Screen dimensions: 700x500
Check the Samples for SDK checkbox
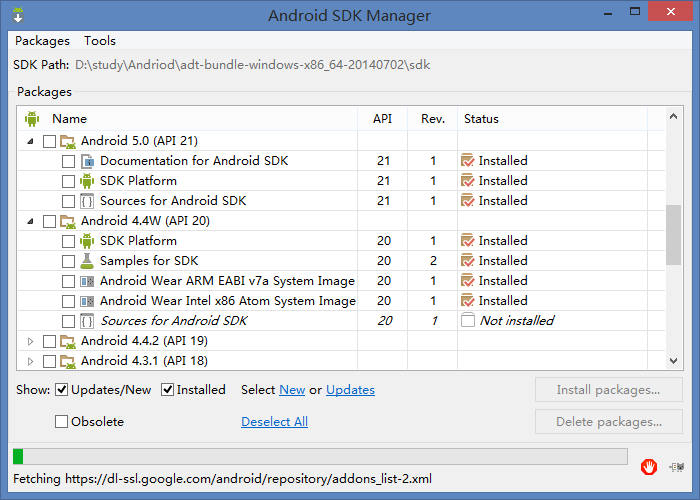coord(68,261)
